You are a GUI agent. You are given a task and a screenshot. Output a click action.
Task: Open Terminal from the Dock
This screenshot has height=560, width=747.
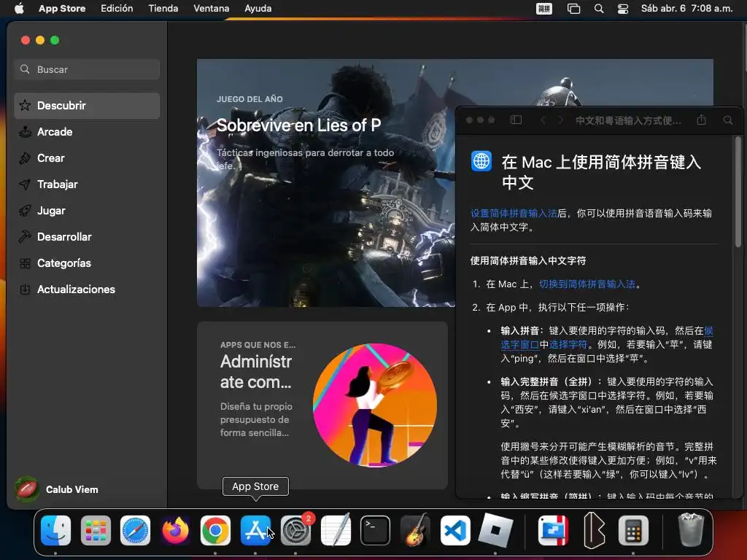(376, 530)
